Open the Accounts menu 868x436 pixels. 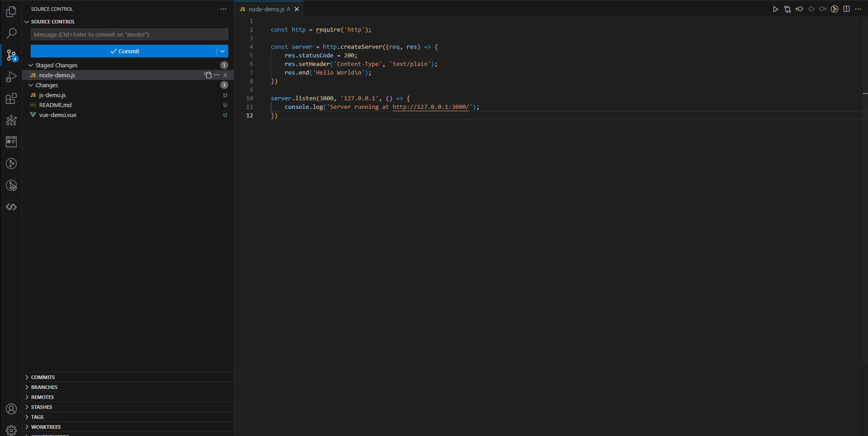(11, 409)
